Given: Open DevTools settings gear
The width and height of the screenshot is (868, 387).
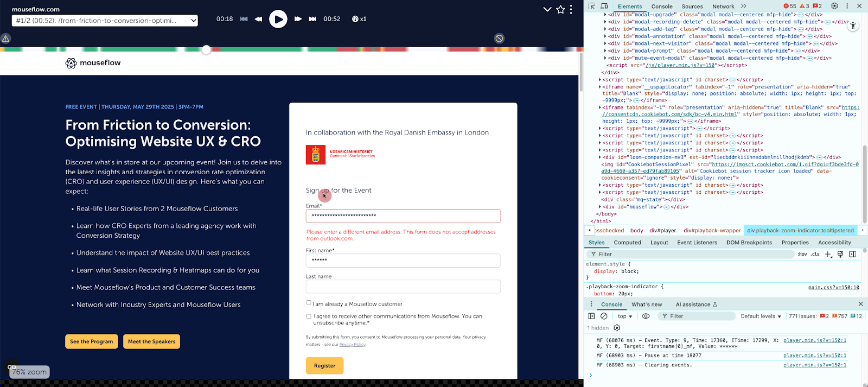Looking at the screenshot, I should pos(834,6).
